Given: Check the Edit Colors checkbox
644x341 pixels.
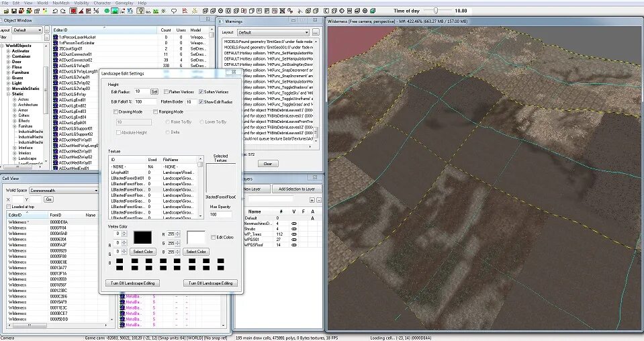Looking at the screenshot, I should (213, 237).
